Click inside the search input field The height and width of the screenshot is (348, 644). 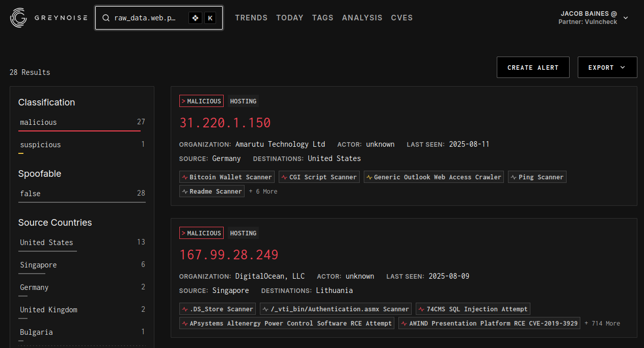tap(148, 17)
